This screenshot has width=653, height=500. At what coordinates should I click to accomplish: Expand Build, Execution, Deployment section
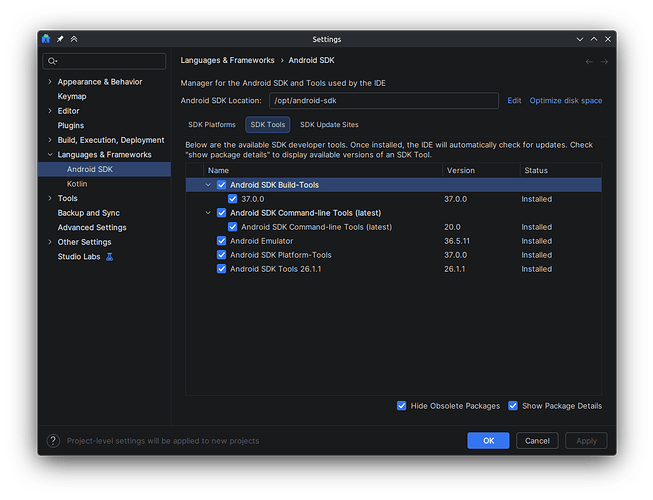[x=50, y=140]
